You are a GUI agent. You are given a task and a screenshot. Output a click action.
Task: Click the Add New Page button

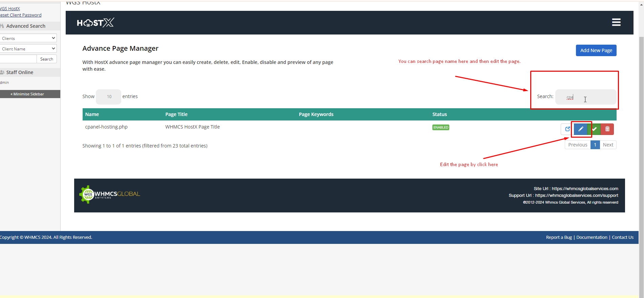pyautogui.click(x=596, y=50)
